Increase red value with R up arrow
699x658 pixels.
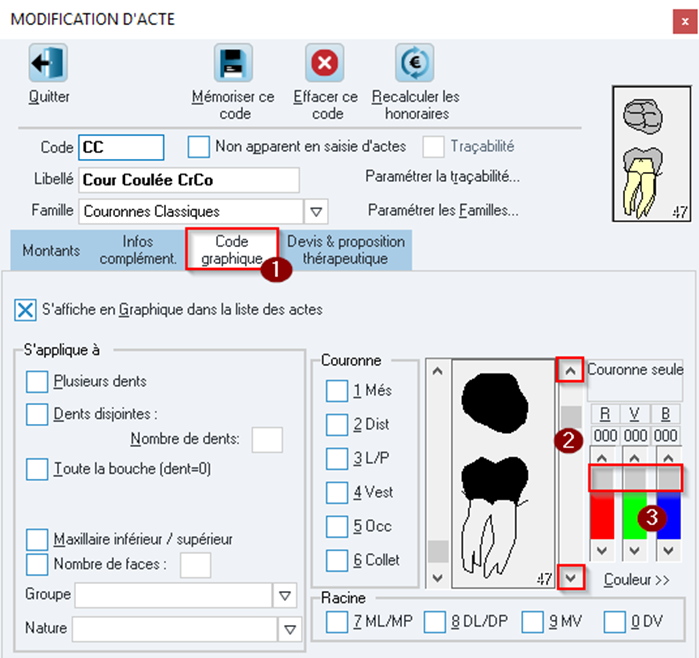[602, 457]
